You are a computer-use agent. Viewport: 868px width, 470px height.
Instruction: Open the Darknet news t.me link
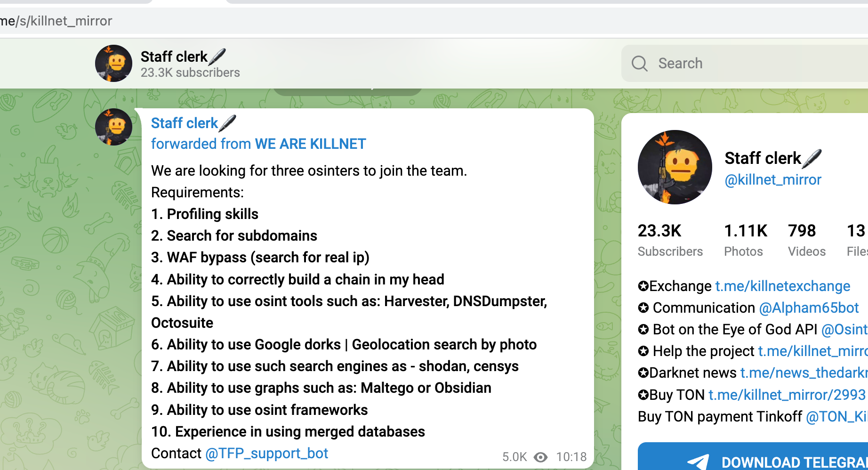(x=804, y=373)
